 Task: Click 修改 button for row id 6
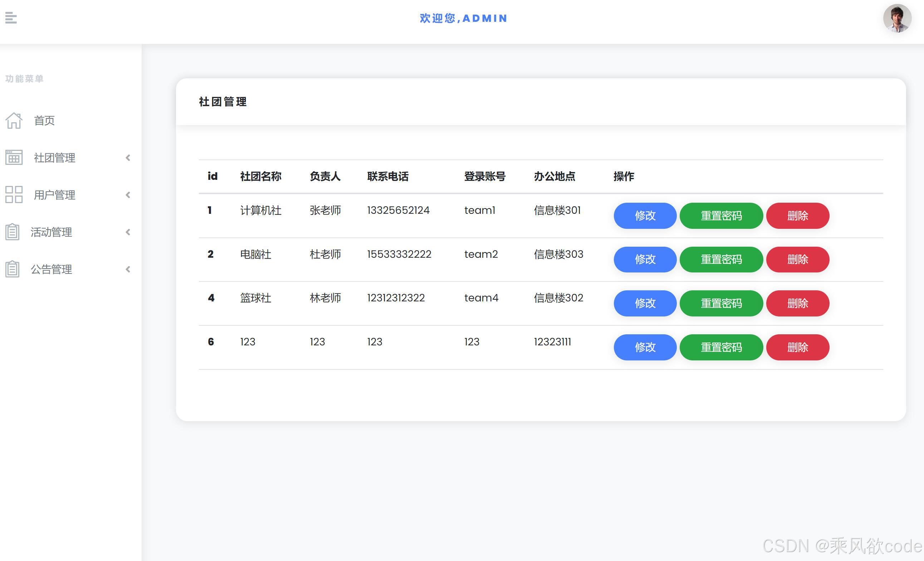pos(645,348)
